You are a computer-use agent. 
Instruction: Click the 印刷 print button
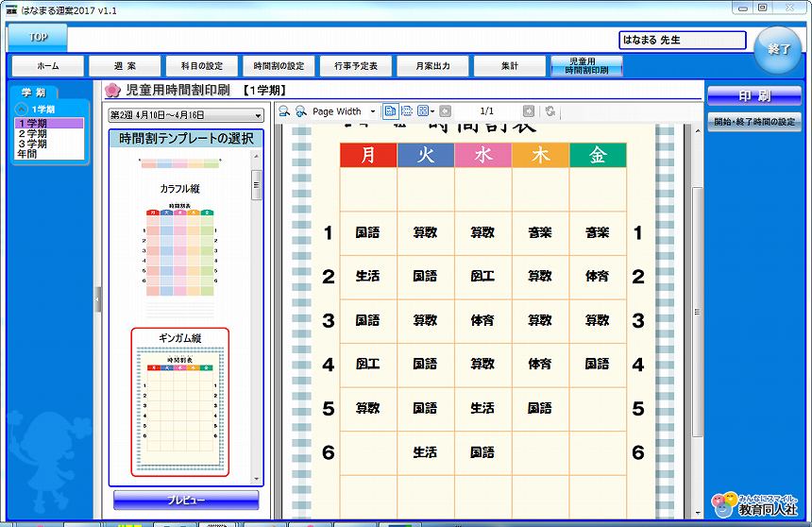[754, 96]
